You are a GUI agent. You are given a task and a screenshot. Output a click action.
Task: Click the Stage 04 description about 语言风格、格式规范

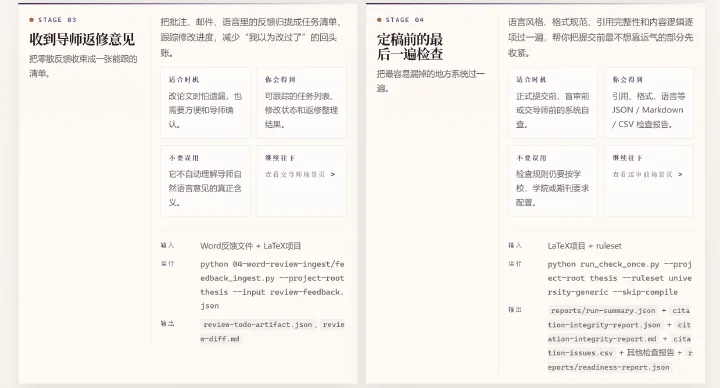pyautogui.click(x=600, y=37)
